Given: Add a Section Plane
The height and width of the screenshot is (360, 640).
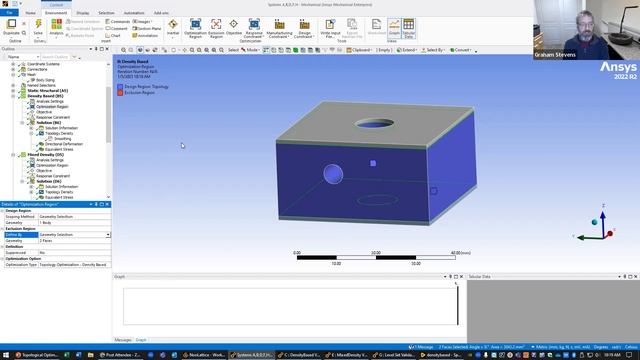Looking at the screenshot, I should coord(147,29).
